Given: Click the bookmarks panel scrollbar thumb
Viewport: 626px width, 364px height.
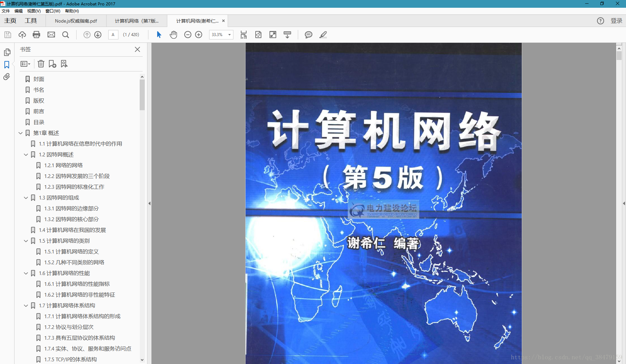Looking at the screenshot, I should 142,95.
